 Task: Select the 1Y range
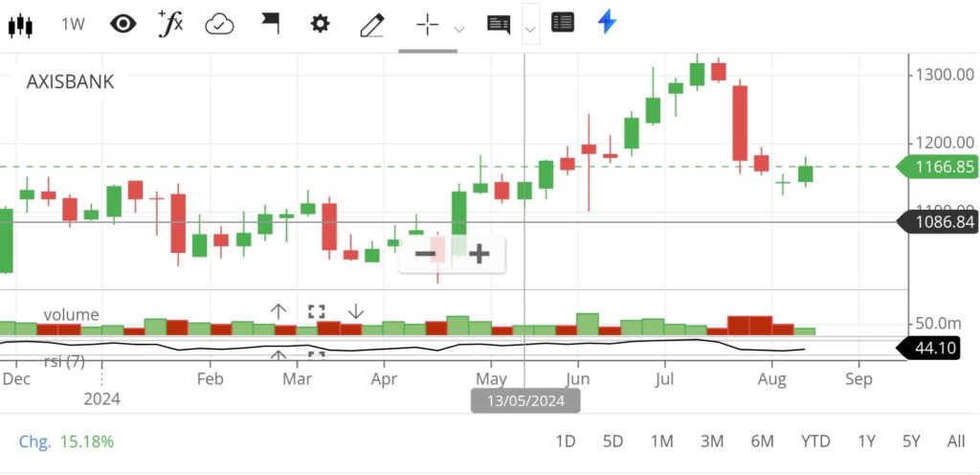click(866, 441)
